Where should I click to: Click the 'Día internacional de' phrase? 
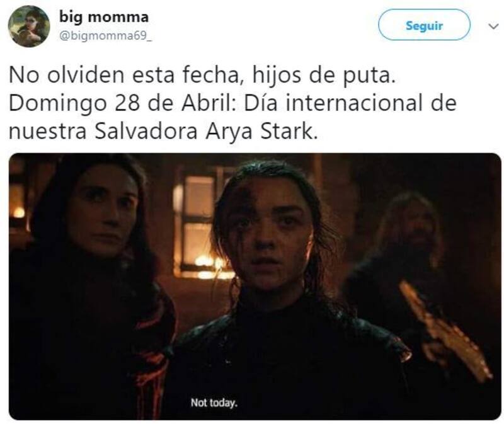[x=350, y=103]
